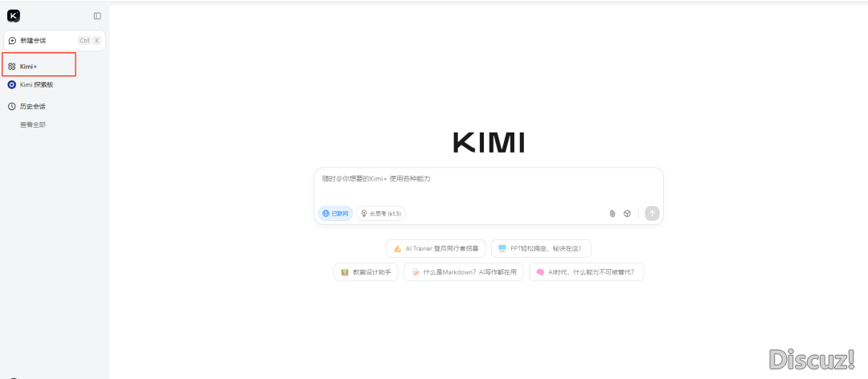Click the clock icon next to 历史会话
Screen dimensions: 868x379
tap(11, 106)
